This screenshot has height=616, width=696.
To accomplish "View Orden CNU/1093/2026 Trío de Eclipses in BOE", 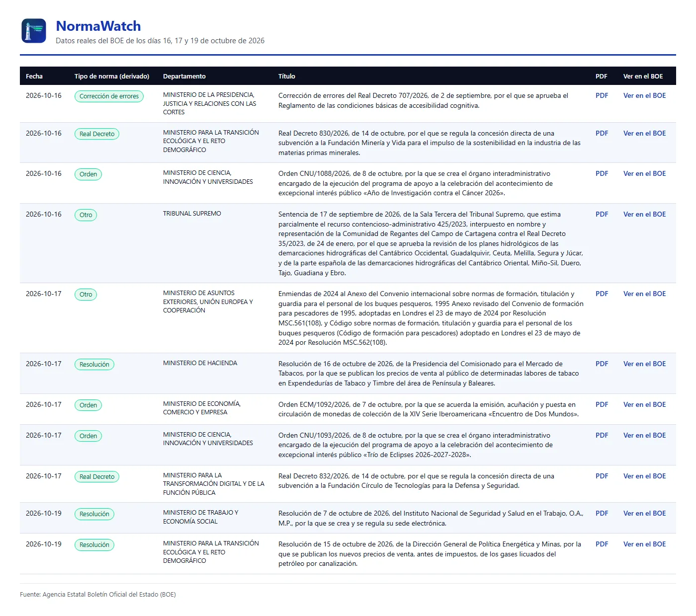I will pos(644,435).
